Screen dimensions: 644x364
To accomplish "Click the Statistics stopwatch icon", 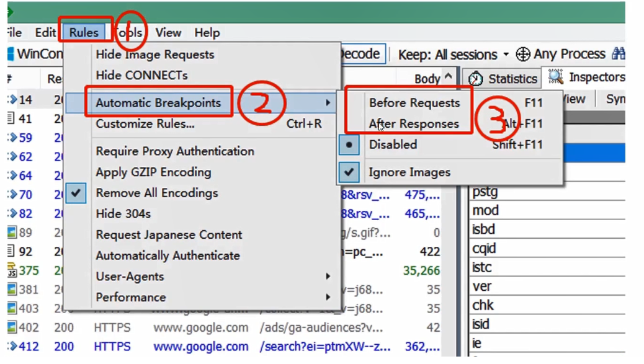I will 476,78.
